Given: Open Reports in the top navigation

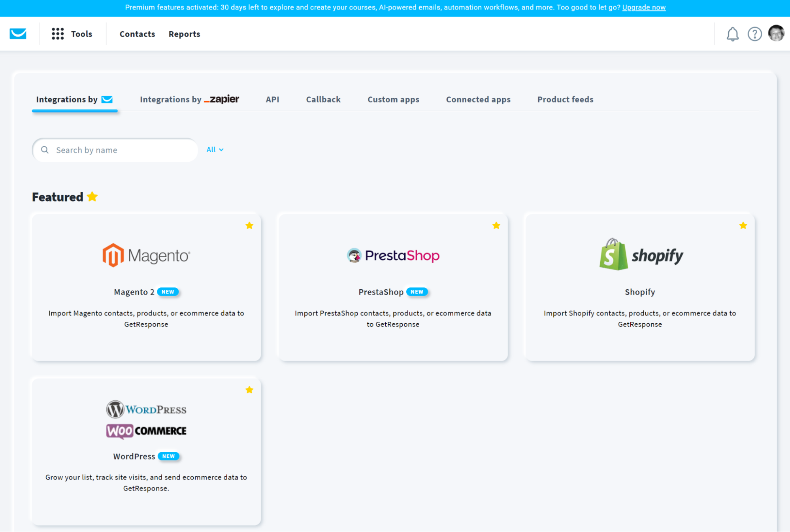Looking at the screenshot, I should pos(184,34).
